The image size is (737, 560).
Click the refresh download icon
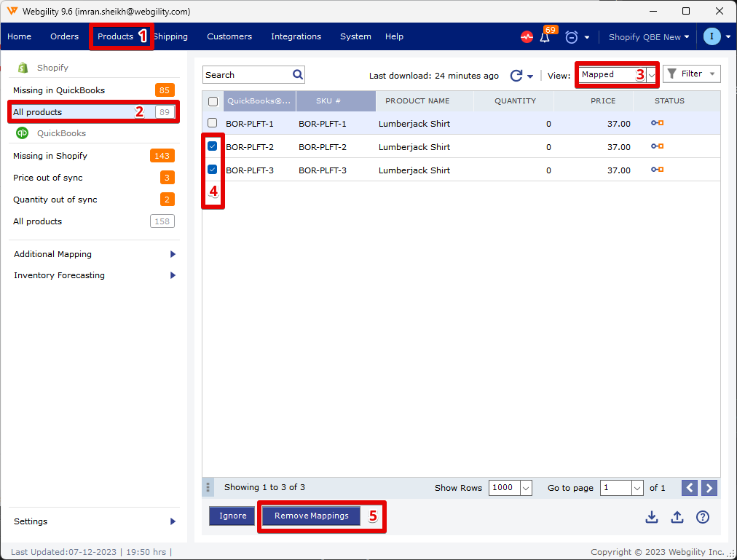(x=516, y=75)
